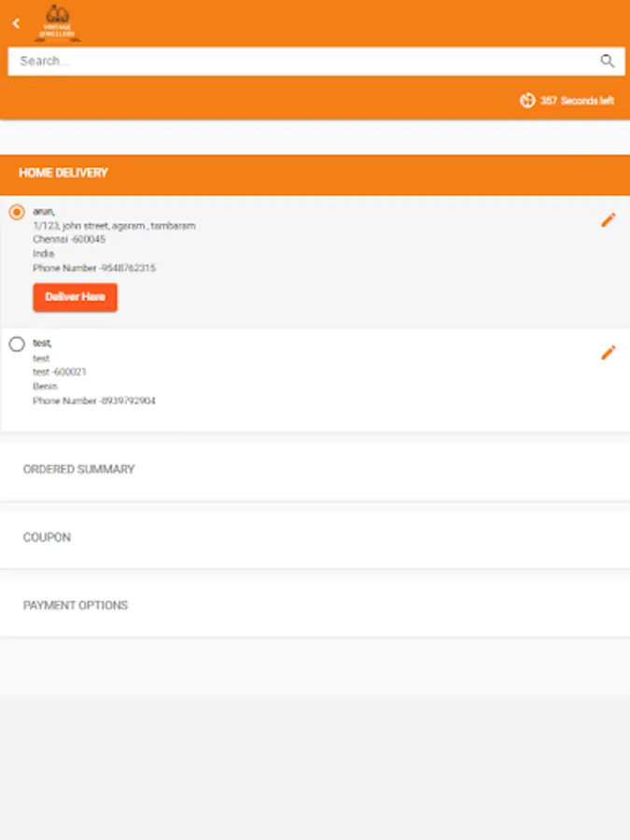Edit the test address with pencil icon
Image resolution: width=630 pixels, height=840 pixels.
click(608, 353)
